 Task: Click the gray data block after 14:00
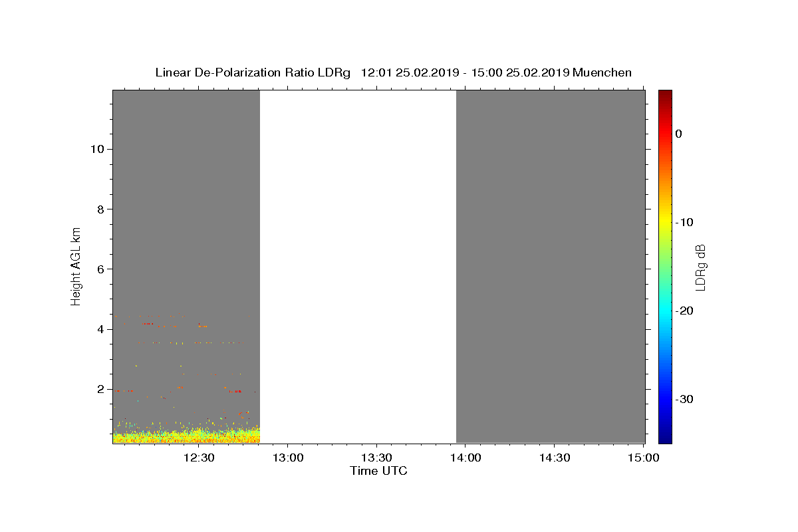tap(551, 266)
